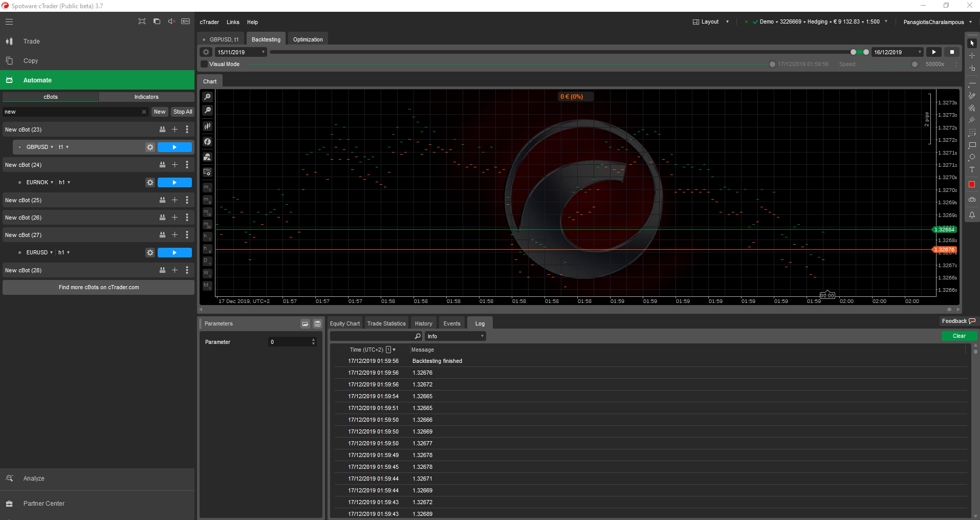The width and height of the screenshot is (980, 520).
Task: Open the hamburger main menu
Action: coord(9,21)
